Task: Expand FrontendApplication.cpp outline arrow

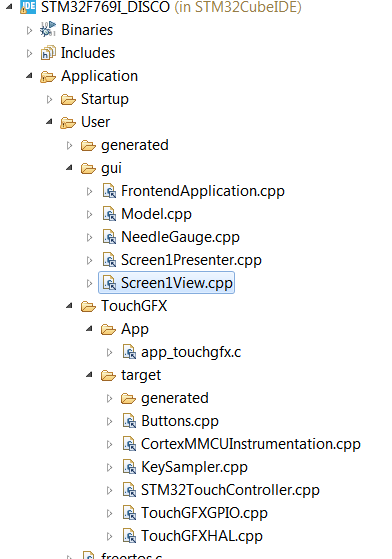Action: (89, 191)
